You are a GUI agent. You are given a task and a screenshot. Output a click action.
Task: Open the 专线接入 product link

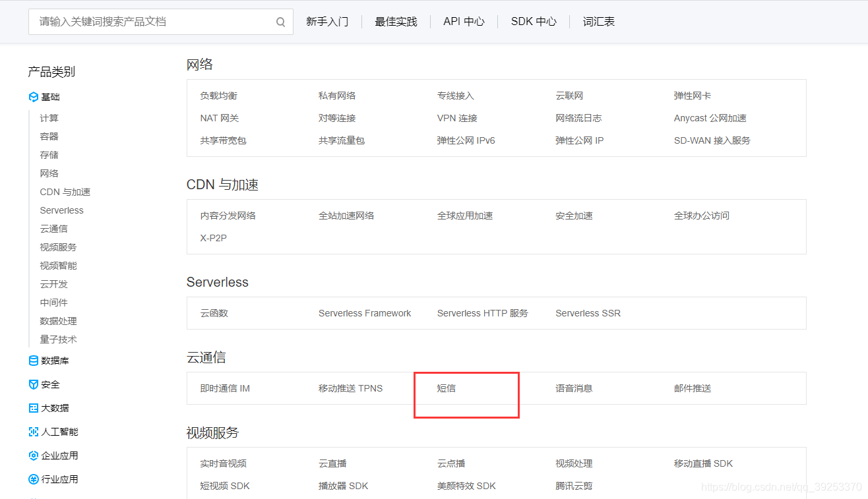(x=455, y=96)
